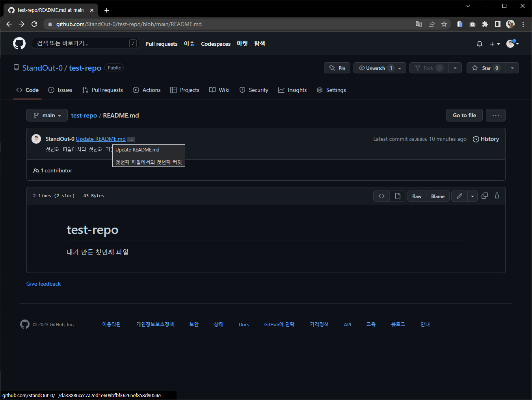Screen dimensions: 532x400
Task: Switch to the Wiki tab
Action: tap(219, 90)
